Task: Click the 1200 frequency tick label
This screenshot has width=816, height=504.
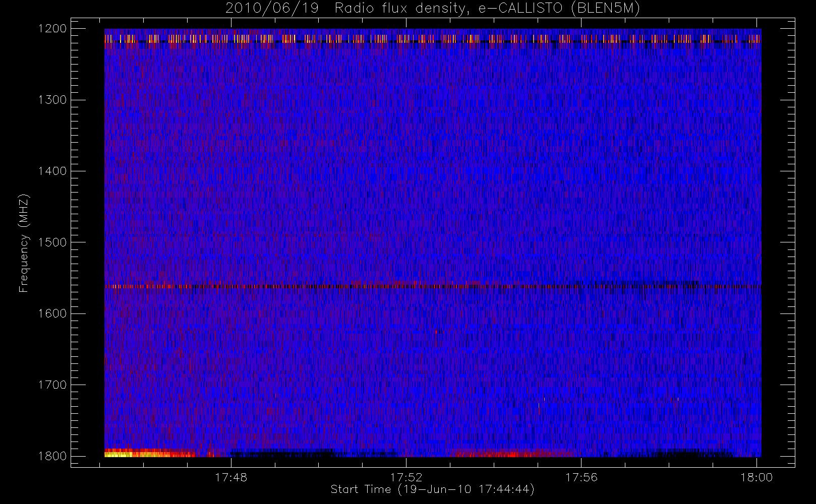Action: [x=52, y=29]
